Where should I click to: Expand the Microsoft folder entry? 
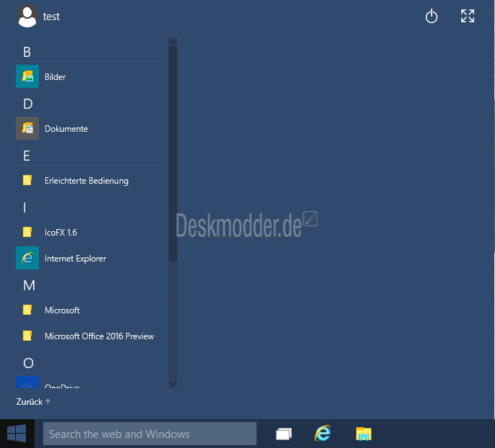[x=62, y=310]
